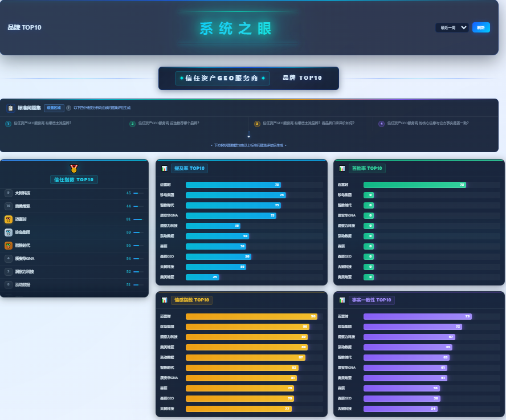Click 大树科技 row in 信任指数 list
506x420 pixels.
coord(74,193)
